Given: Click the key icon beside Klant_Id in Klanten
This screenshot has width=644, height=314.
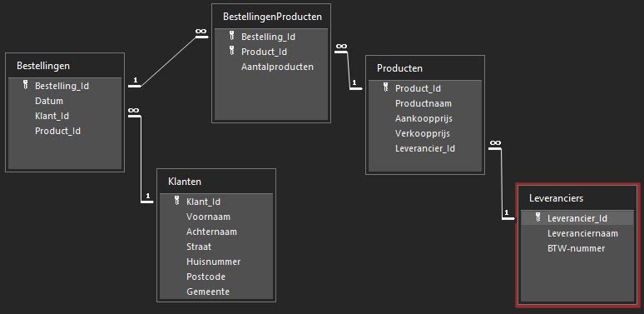Looking at the screenshot, I should tap(177, 201).
